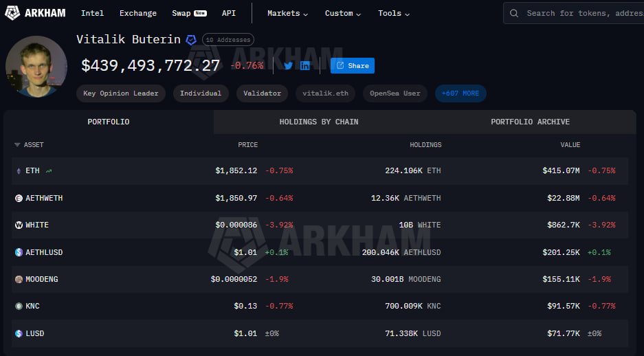Click the $22.88M value cell
Viewport: 644px width, 356px height.
(564, 199)
